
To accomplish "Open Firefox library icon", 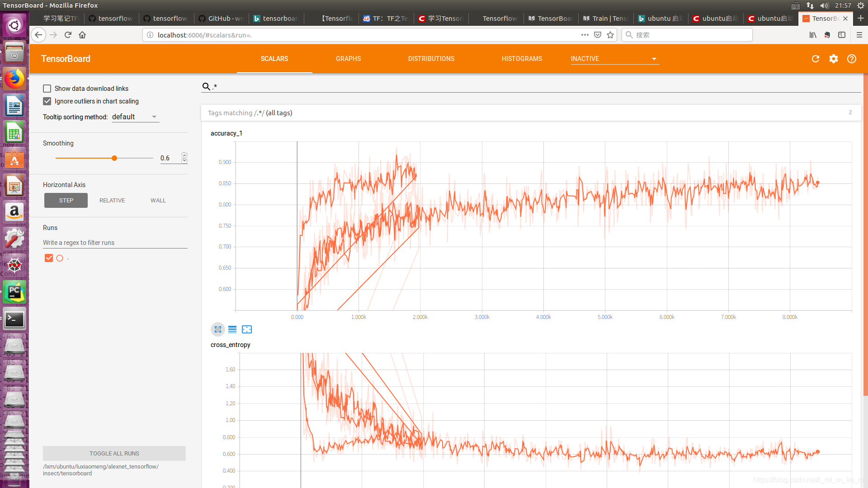I will coord(813,35).
